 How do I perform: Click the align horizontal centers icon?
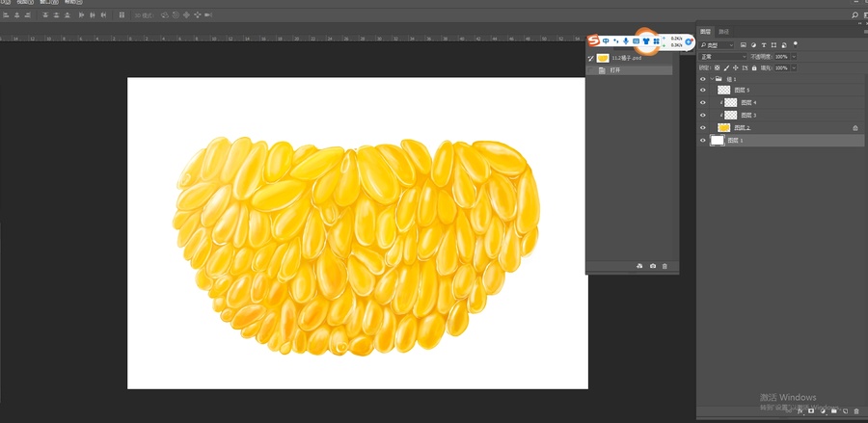point(16,14)
